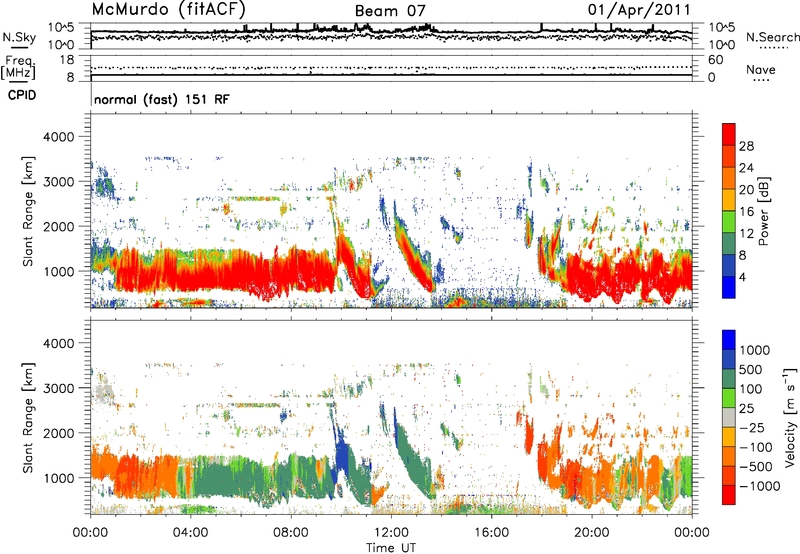This screenshot has width=800, height=554.
Task: Click the red swatch on Power colorbar
Action: click(x=729, y=134)
